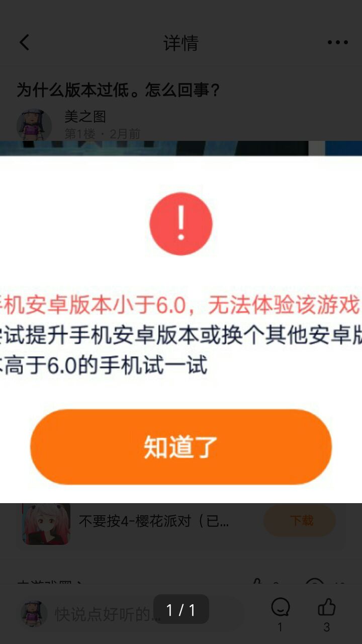Image resolution: width=362 pixels, height=644 pixels.
Task: Tap poster 美之图's avatar
Action: (34, 124)
